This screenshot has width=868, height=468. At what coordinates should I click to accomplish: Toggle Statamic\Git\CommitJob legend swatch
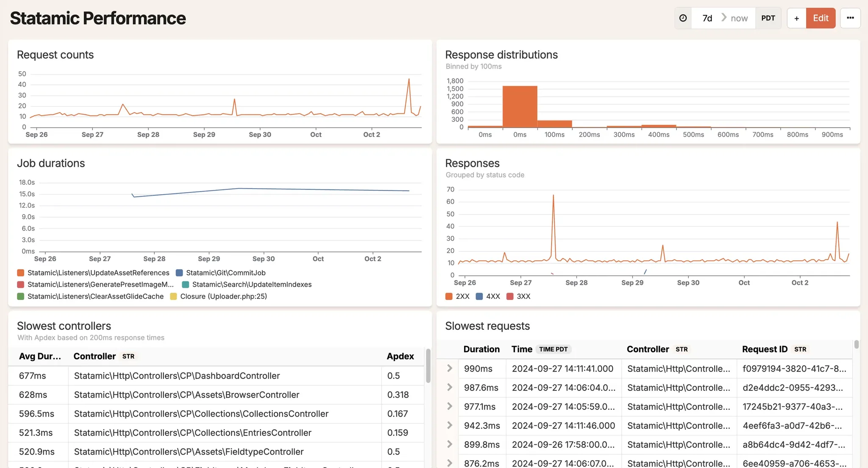coord(179,273)
